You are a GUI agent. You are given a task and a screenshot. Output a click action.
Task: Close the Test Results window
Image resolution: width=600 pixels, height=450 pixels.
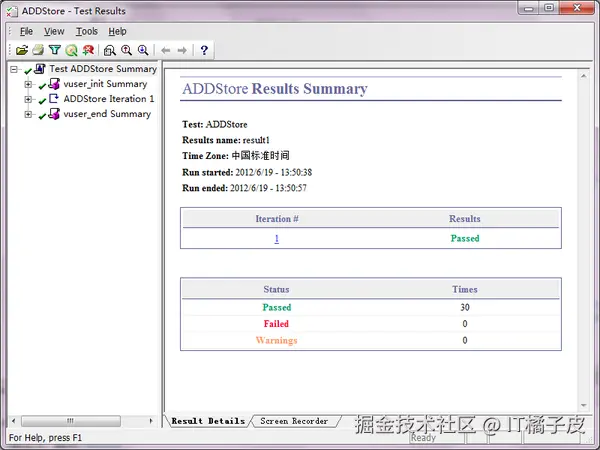point(577,8)
